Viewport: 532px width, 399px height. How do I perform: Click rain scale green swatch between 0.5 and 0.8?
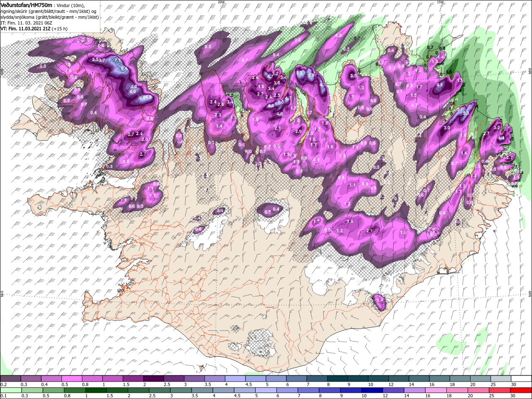point(54,390)
